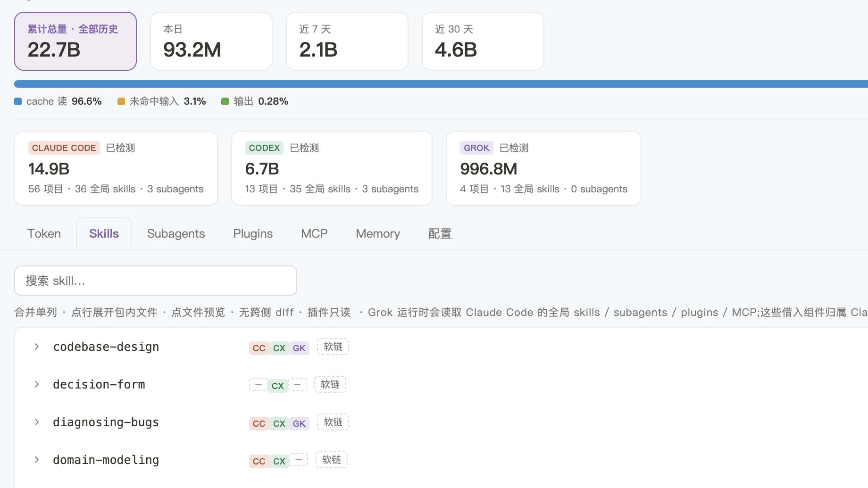868x488 pixels.
Task: Open the GROK 996.8M card
Action: tap(543, 168)
